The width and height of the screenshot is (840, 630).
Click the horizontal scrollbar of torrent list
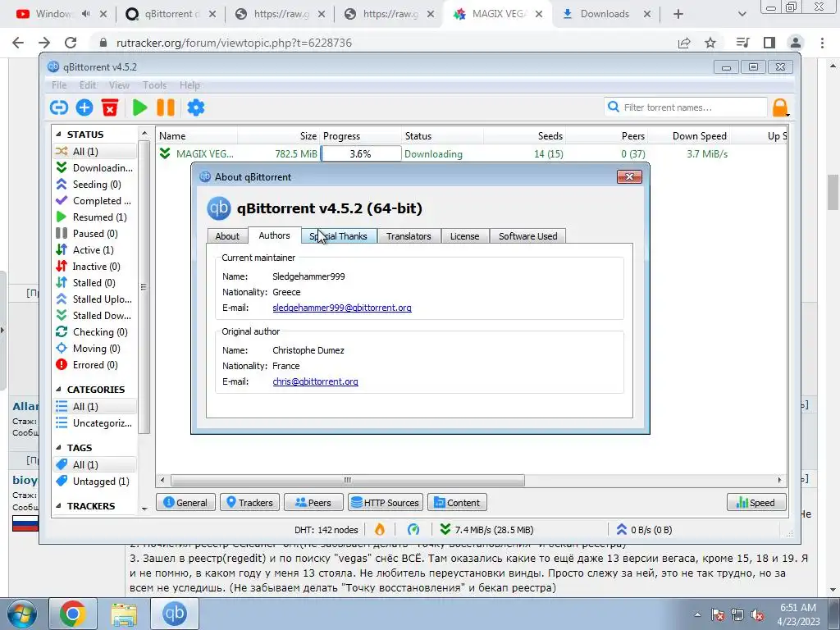coord(347,480)
